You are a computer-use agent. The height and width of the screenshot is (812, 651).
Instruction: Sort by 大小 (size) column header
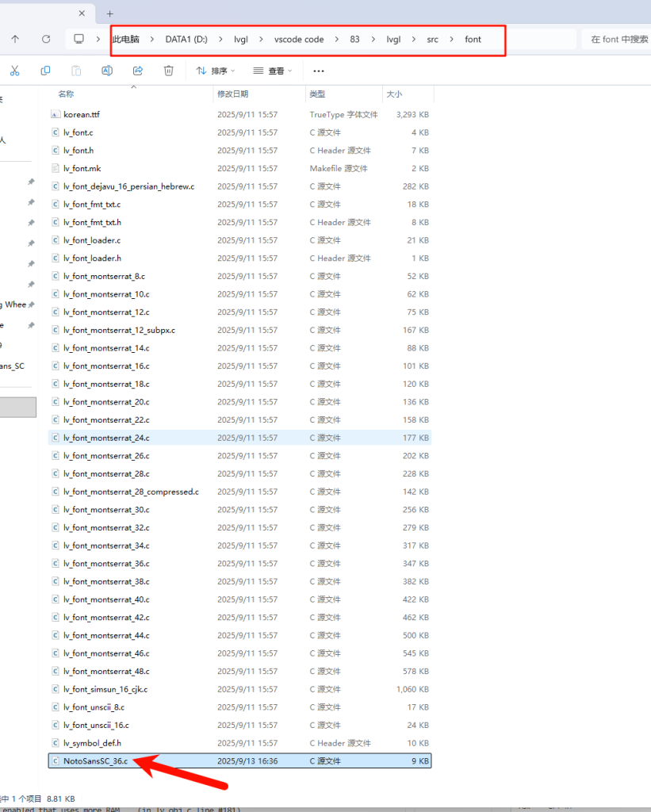pyautogui.click(x=394, y=94)
